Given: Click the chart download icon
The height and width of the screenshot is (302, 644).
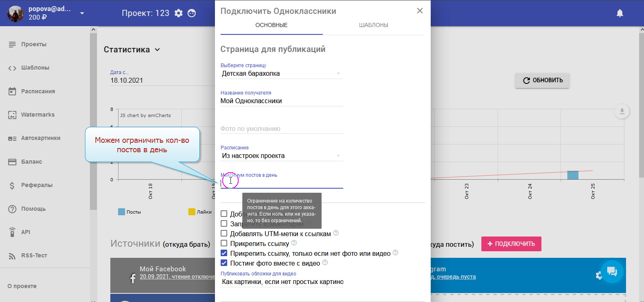Looking at the screenshot, I should (x=622, y=111).
